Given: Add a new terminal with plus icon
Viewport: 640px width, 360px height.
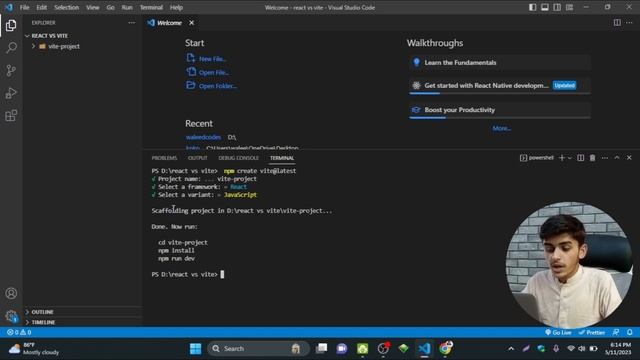Looking at the screenshot, I should pos(562,158).
